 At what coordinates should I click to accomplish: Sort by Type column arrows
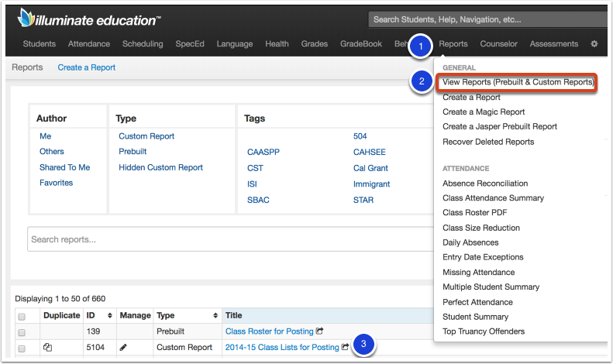[x=215, y=315]
